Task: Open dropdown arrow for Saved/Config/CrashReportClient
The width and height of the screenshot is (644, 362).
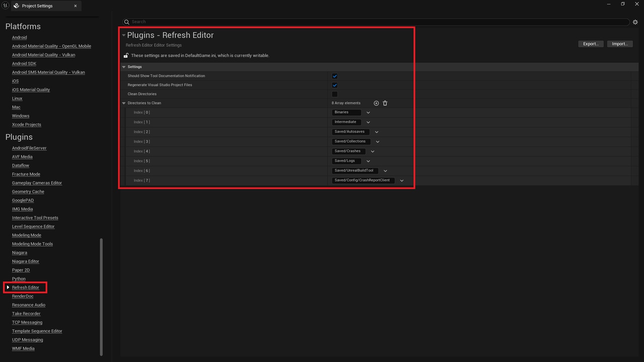Action: point(401,180)
